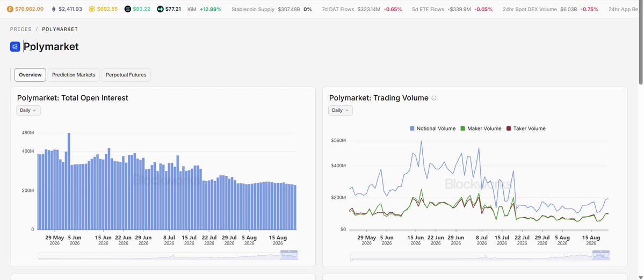This screenshot has width=644, height=280.
Task: Open Daily dropdown on Trading Volume chart
Action: pos(341,110)
